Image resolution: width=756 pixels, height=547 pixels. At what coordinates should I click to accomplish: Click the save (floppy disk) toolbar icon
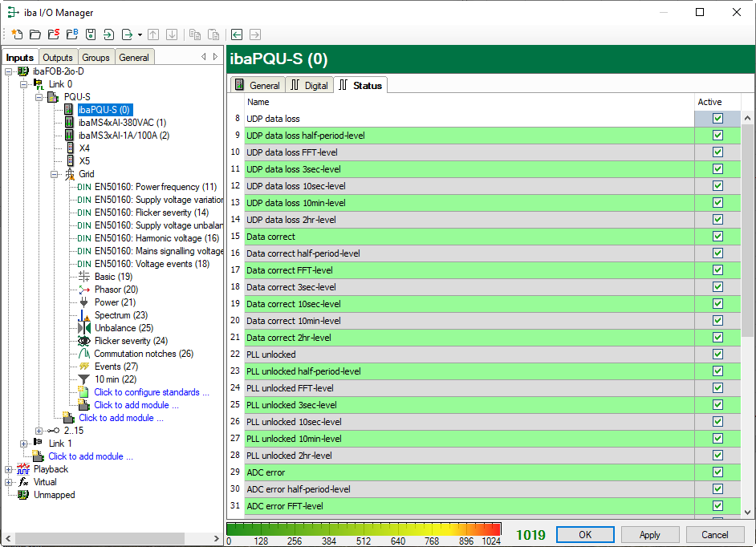pyautogui.click(x=90, y=34)
